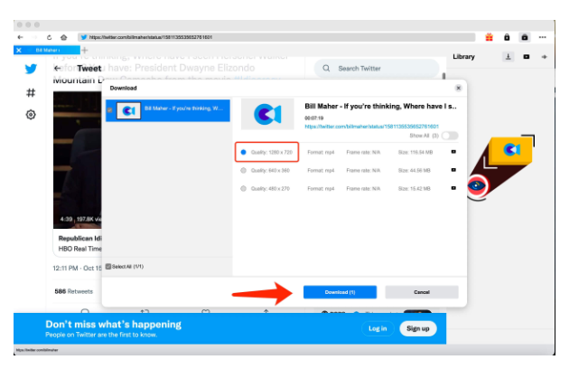Open downloads icon in Library panel
Image resolution: width=588 pixels, height=369 pixels.
point(509,57)
